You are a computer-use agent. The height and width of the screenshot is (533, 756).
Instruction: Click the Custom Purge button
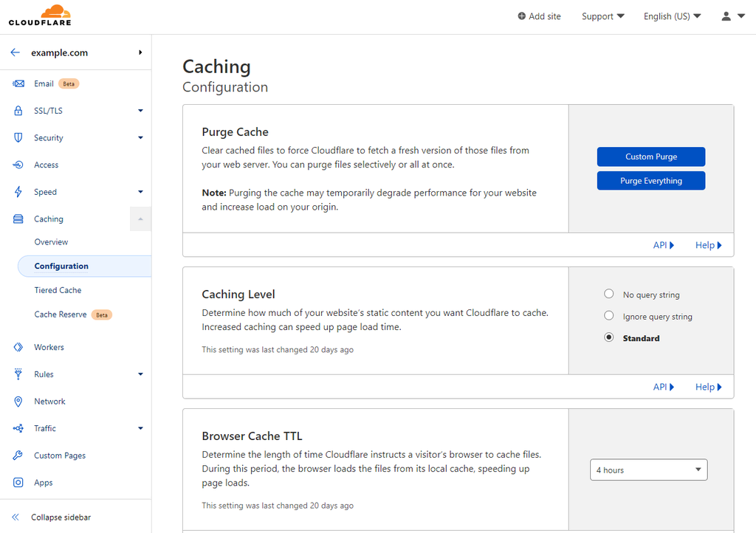coord(650,157)
